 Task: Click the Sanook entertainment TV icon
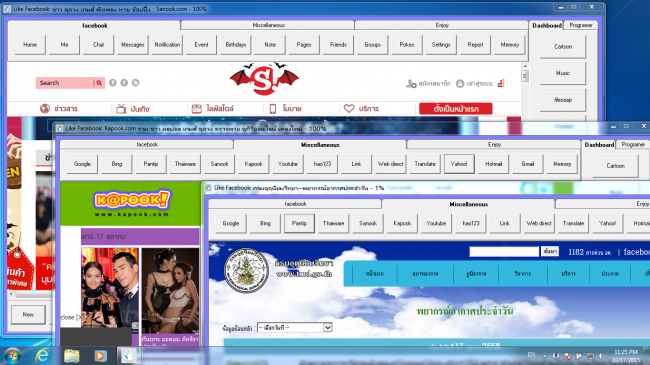(x=121, y=109)
